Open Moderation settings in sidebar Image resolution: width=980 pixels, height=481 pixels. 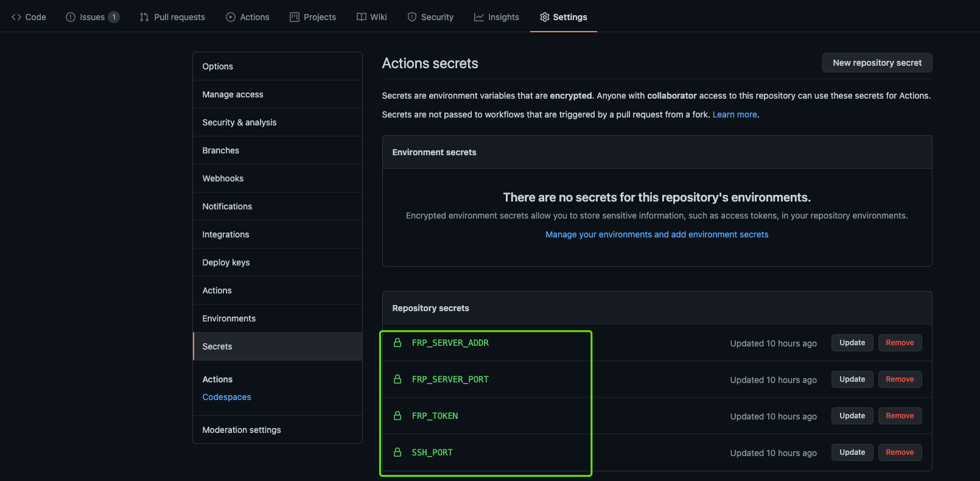tap(242, 430)
